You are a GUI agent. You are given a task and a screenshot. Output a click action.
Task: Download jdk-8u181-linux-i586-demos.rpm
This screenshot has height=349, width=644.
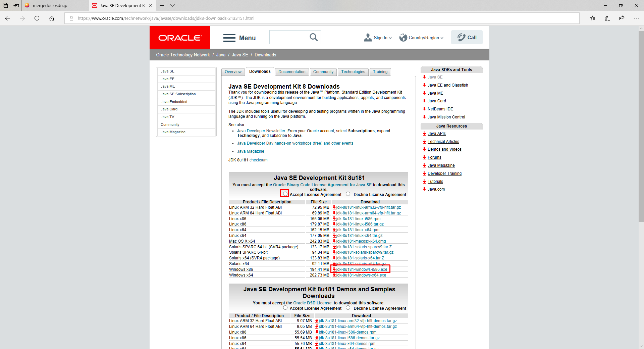click(347, 332)
